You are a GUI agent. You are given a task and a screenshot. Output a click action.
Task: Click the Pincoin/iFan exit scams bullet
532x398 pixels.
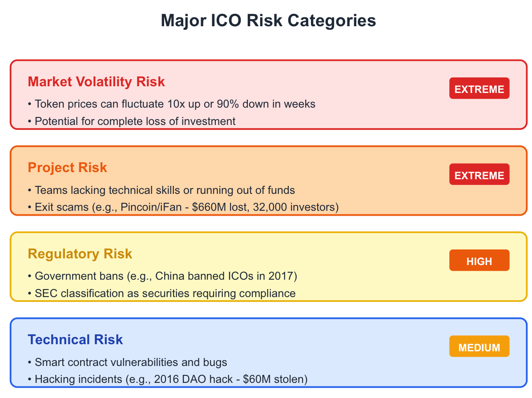click(x=183, y=207)
